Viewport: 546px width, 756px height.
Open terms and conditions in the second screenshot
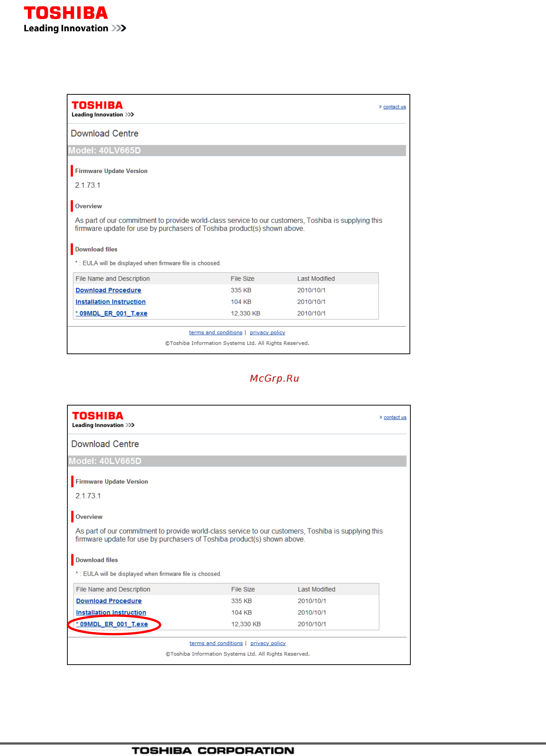tap(216, 643)
